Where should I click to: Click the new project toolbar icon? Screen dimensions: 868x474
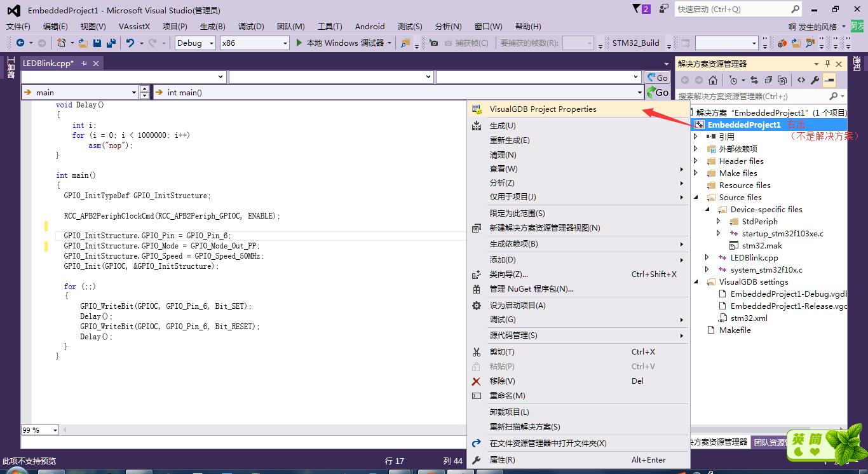(x=62, y=43)
